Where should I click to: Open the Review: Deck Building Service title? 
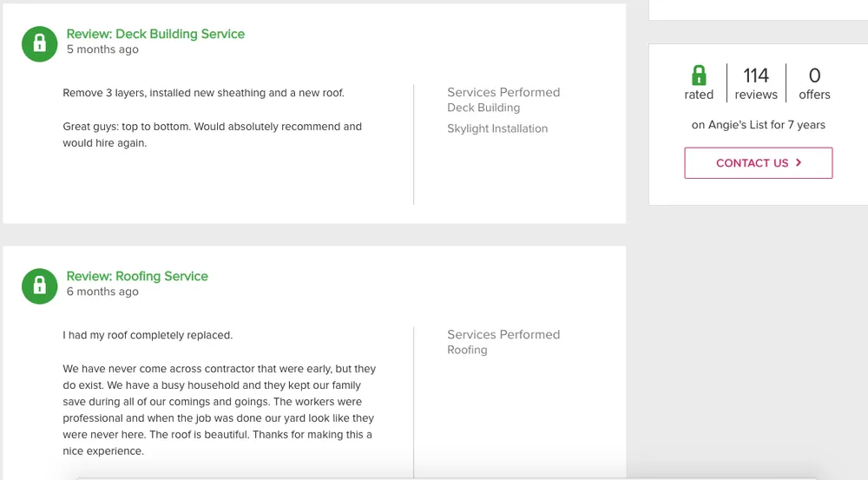tap(155, 34)
